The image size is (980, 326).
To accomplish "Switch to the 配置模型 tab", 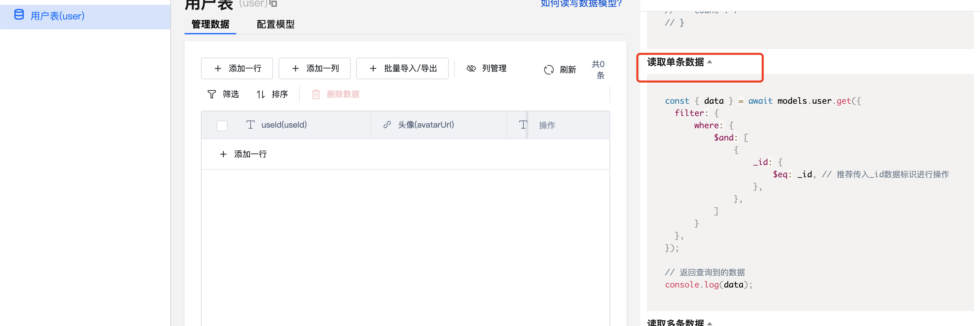I will click(x=275, y=25).
